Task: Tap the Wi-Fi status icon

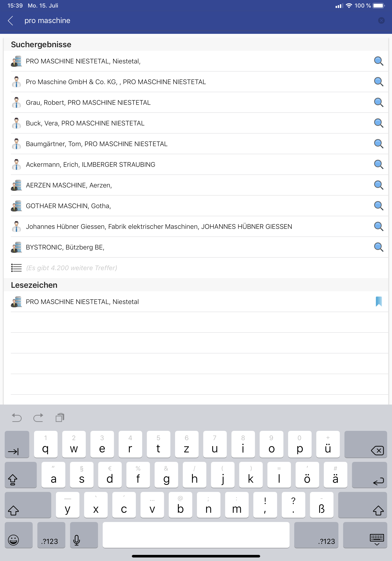Action: pyautogui.click(x=349, y=6)
